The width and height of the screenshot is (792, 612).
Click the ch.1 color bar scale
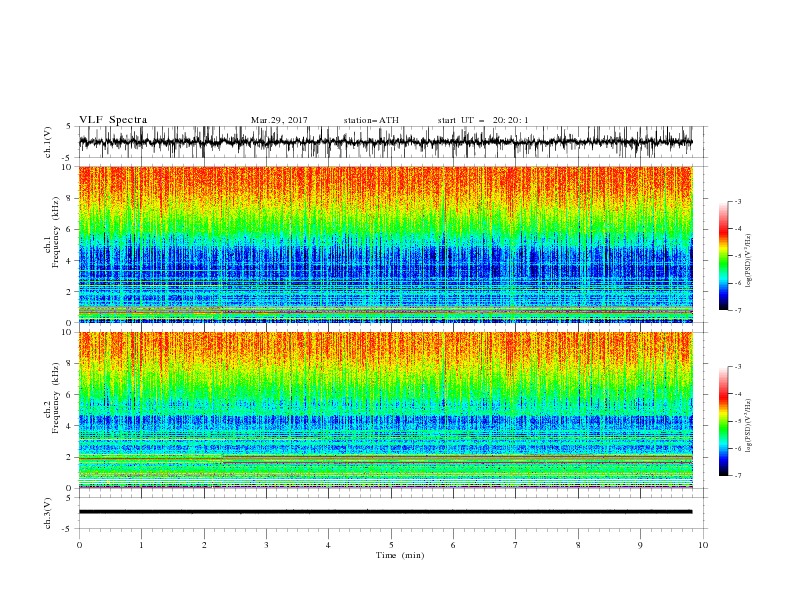point(723,256)
